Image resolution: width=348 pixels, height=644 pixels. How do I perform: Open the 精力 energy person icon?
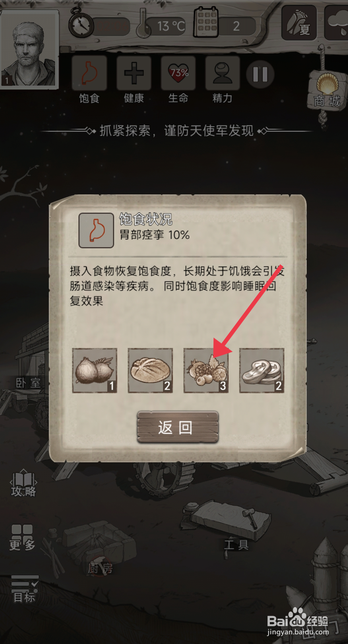click(222, 74)
